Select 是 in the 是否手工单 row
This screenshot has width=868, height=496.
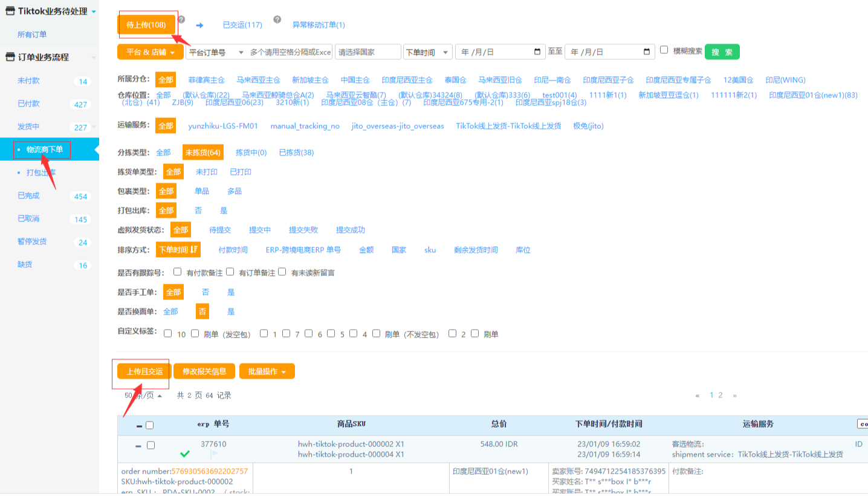[x=231, y=292]
